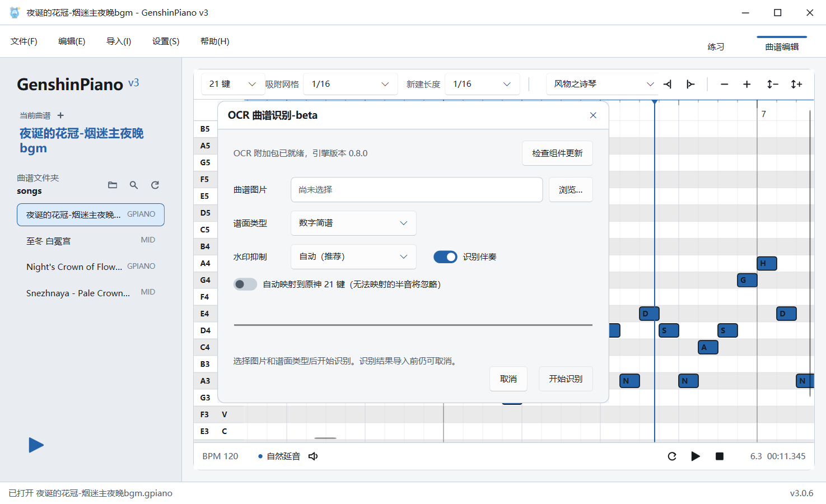This screenshot has width=826, height=504.
Task: Open the 水印抑制 自动 dropdown
Action: (x=353, y=256)
